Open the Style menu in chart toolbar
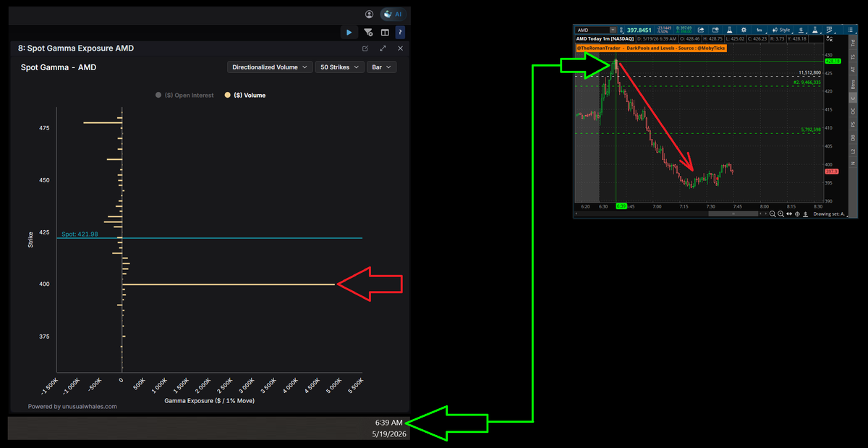The width and height of the screenshot is (868, 448). click(781, 30)
